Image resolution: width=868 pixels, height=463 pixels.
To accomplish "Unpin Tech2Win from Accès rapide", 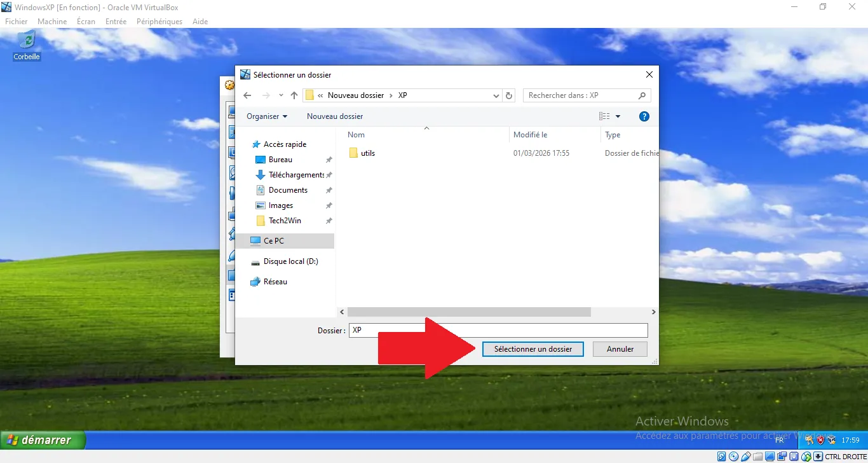I will (329, 220).
